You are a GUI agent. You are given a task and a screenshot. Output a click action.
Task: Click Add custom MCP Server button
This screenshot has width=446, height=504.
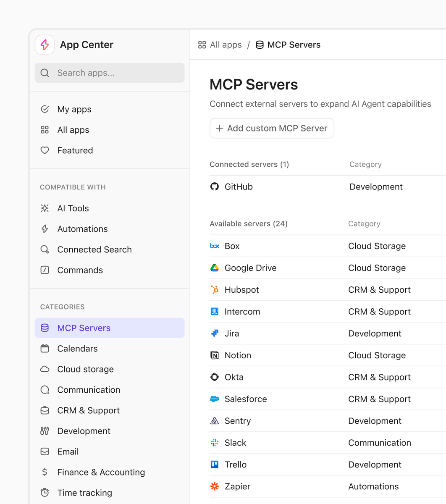pyautogui.click(x=272, y=128)
